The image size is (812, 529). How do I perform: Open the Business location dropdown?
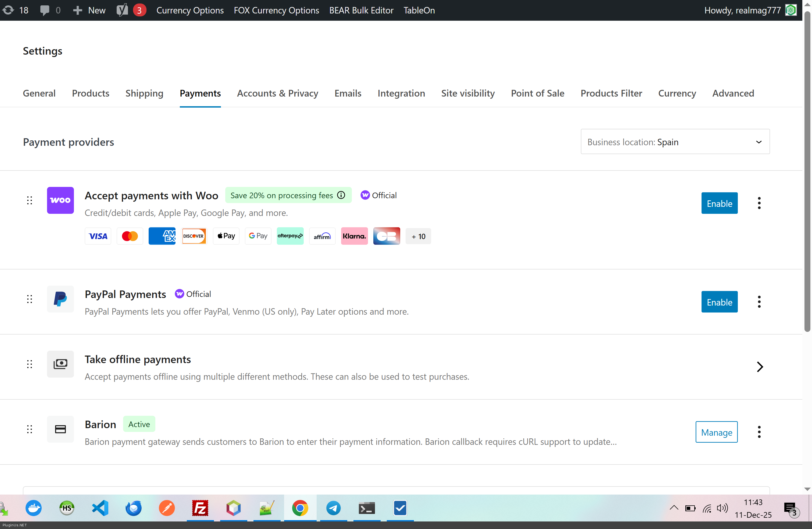click(675, 142)
